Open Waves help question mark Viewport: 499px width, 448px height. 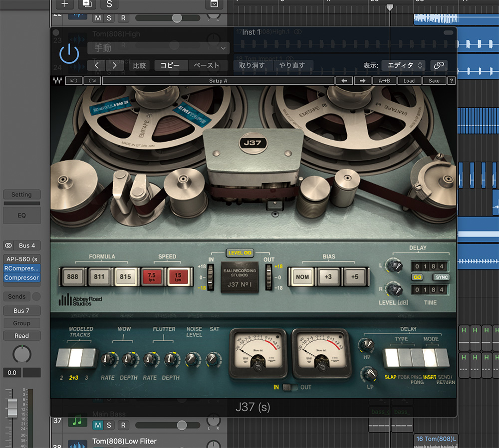(451, 80)
